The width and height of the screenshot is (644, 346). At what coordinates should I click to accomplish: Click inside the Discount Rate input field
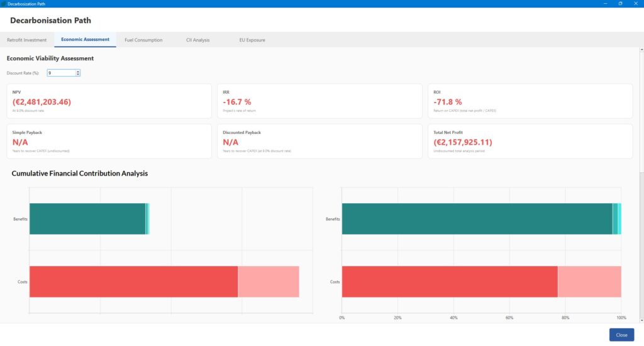coord(60,73)
